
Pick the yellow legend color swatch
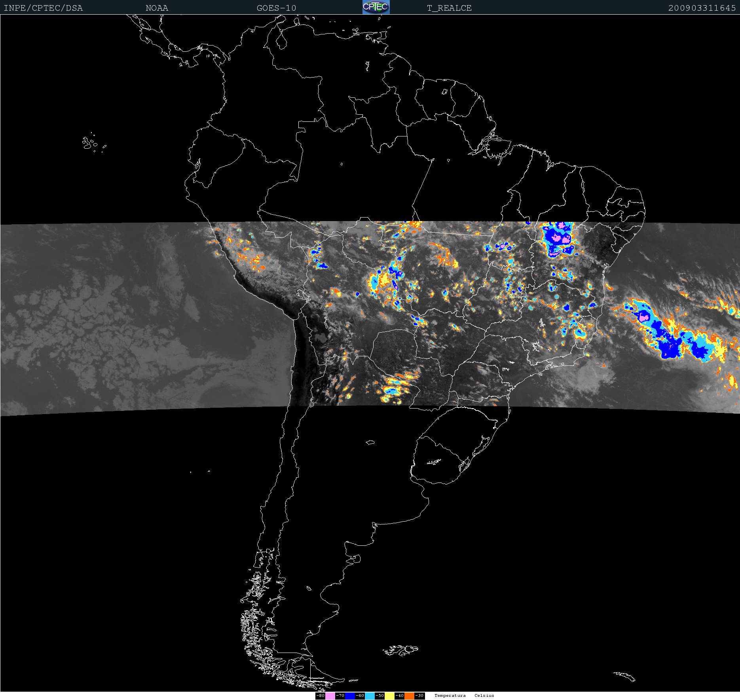tap(389, 696)
